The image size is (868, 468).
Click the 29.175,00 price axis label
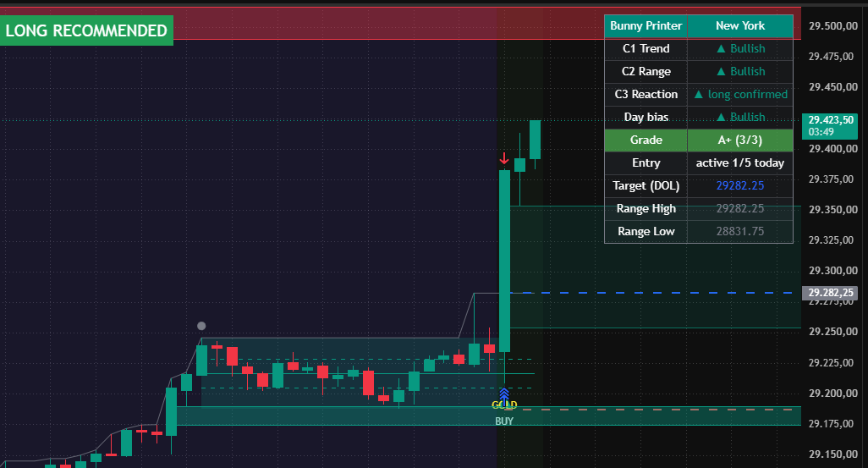click(x=832, y=423)
